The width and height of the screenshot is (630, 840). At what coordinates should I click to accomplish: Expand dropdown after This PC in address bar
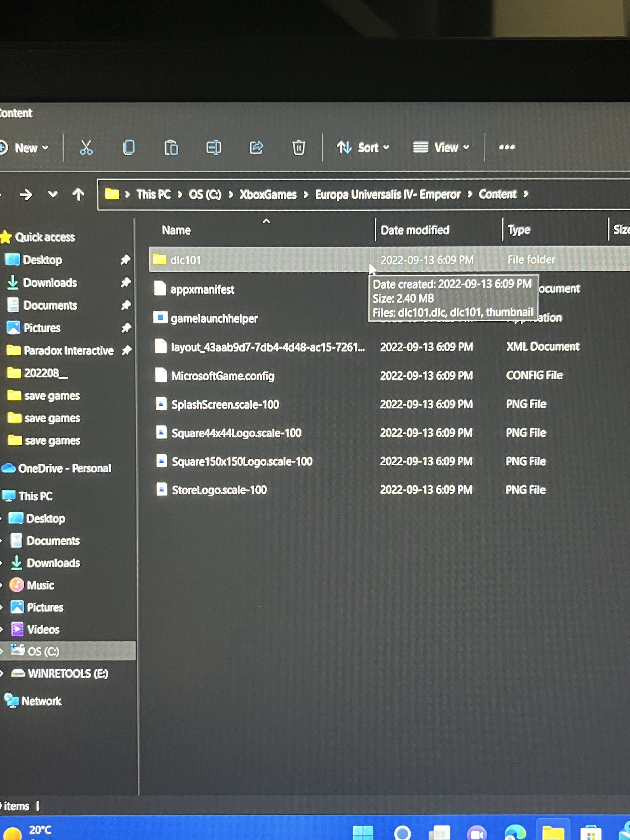coord(180,195)
